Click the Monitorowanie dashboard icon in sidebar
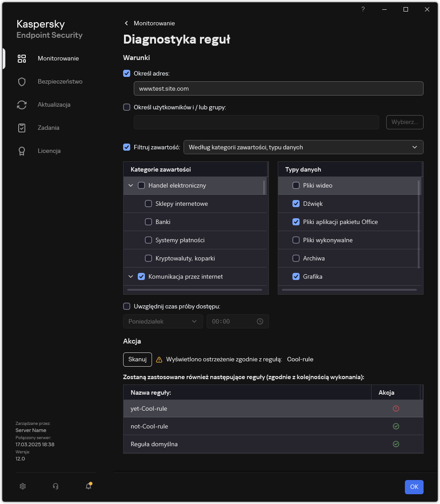440x504 pixels. (x=22, y=59)
